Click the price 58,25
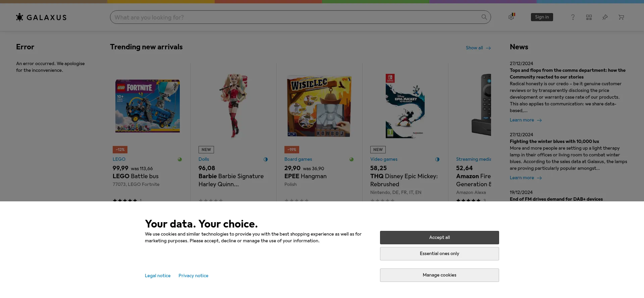 (378, 168)
